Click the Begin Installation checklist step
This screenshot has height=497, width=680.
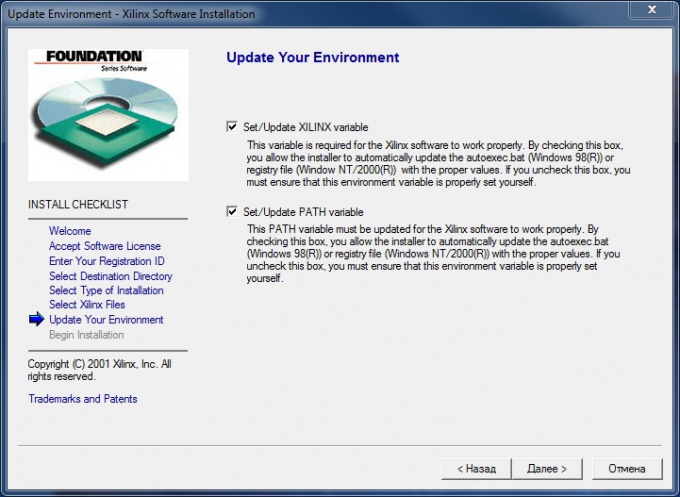[x=86, y=335]
